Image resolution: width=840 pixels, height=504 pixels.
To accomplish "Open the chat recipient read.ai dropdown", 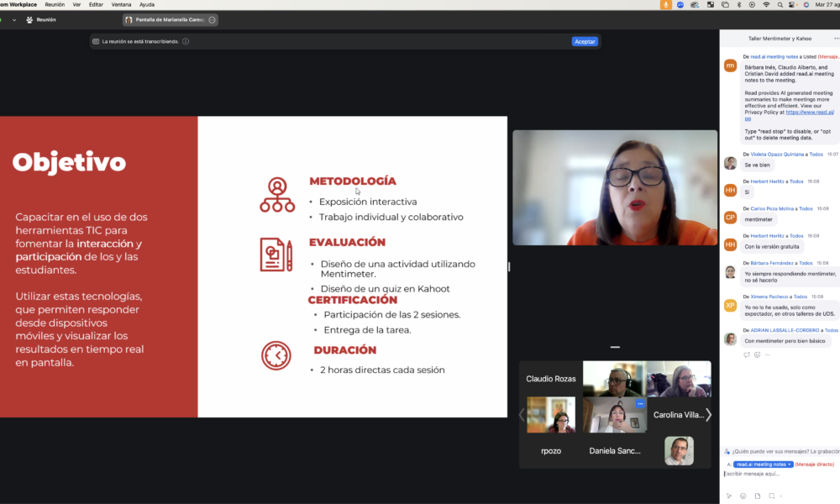I will point(763,464).
